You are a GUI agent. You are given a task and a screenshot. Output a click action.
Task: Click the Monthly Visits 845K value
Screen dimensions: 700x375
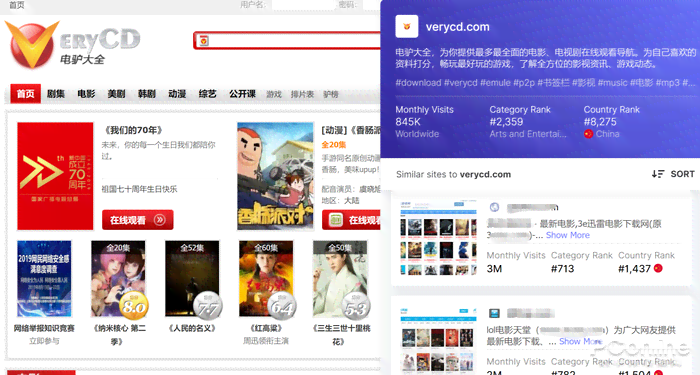[408, 122]
